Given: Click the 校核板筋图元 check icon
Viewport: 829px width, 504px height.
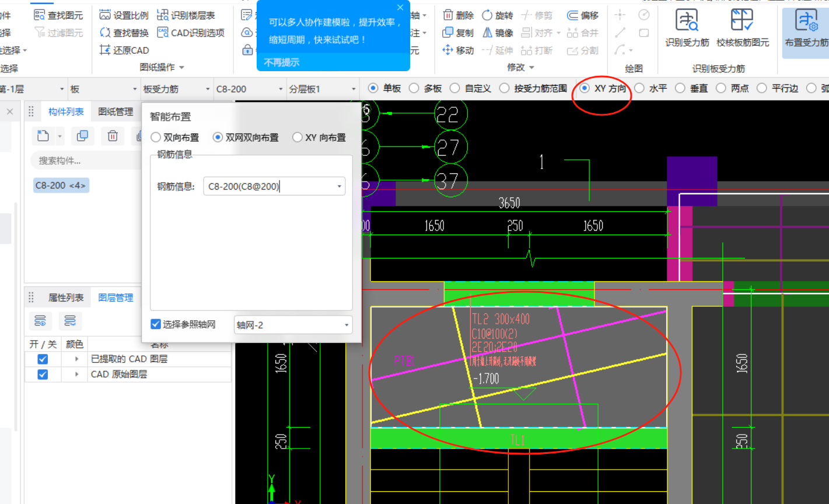Looking at the screenshot, I should click(x=742, y=20).
